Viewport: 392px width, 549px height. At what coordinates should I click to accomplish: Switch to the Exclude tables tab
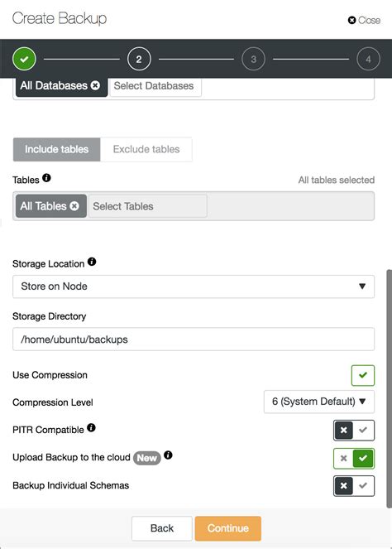(146, 149)
